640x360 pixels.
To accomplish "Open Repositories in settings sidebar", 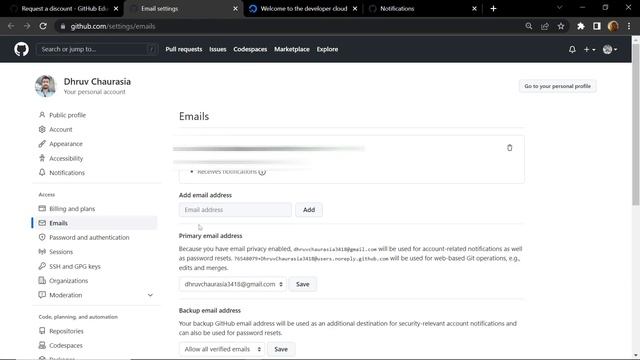I will point(66,331).
